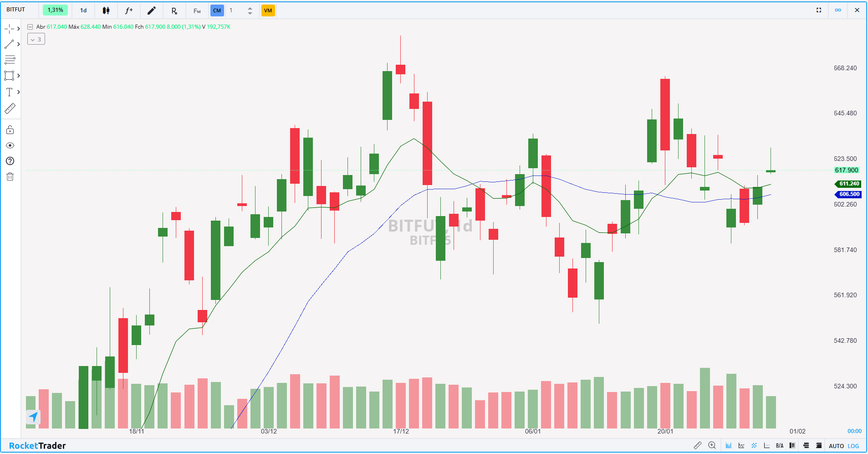868x454 pixels.
Task: Open the 1d timeframe selector
Action: [83, 10]
